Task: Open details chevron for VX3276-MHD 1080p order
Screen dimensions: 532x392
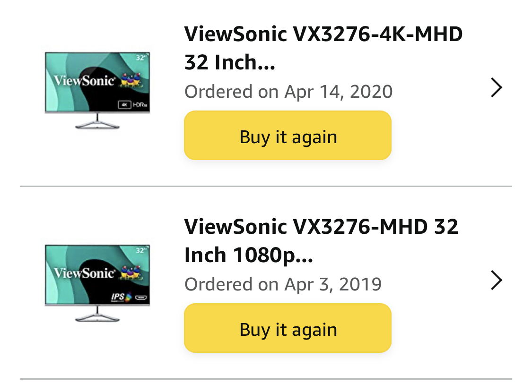Action: 497,280
